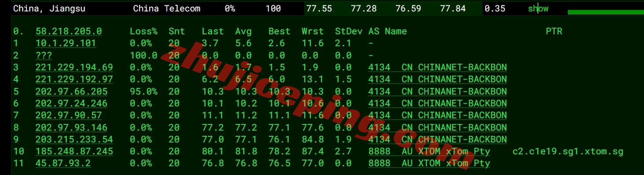Open hop 4 IP 221.229.192.97
644x175 pixels.
74,79
